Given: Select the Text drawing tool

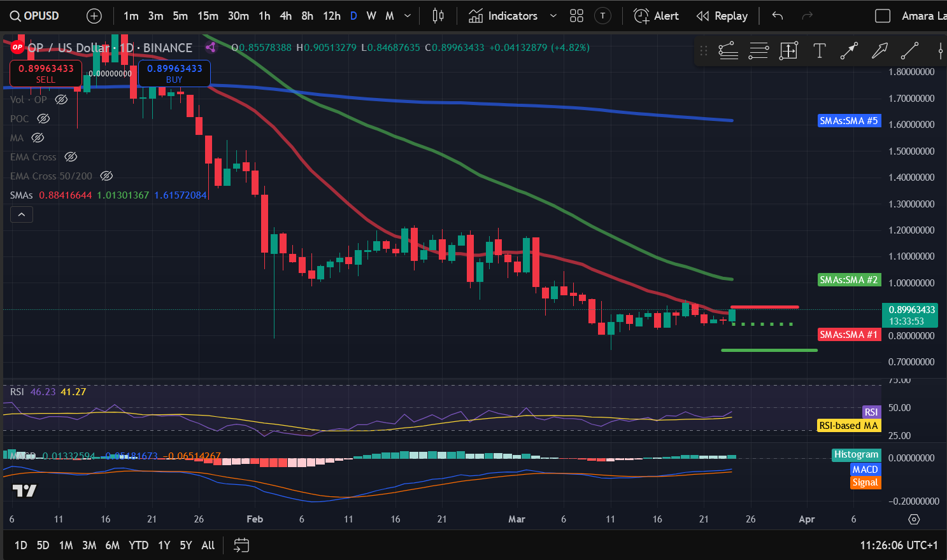Looking at the screenshot, I should 820,50.
